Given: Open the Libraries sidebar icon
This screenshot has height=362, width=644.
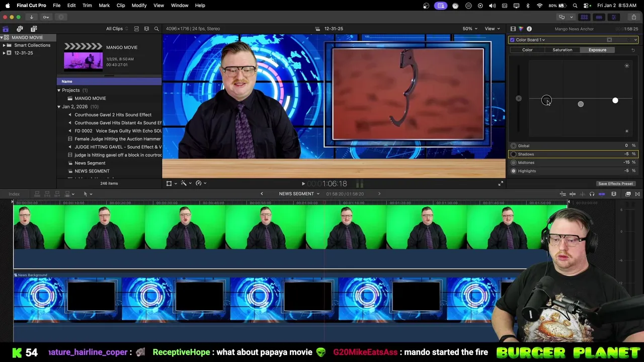Looking at the screenshot, I should tap(6, 29).
